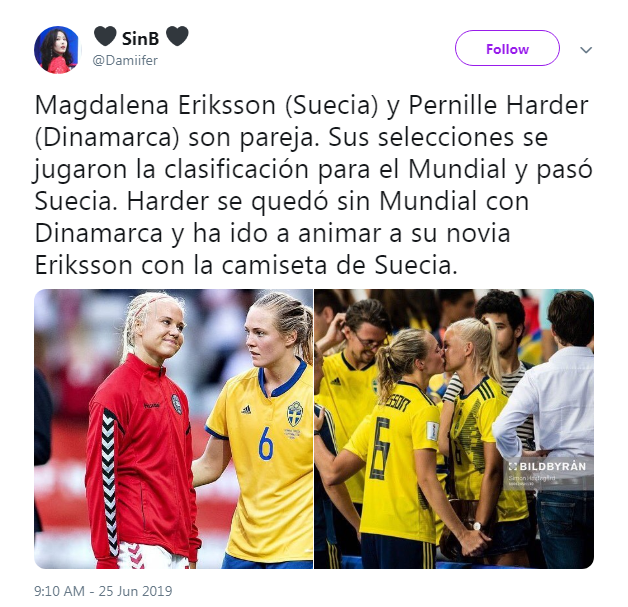The height and width of the screenshot is (607, 628).
Task: Click the name Pernille Harder in tweet
Action: point(498,105)
